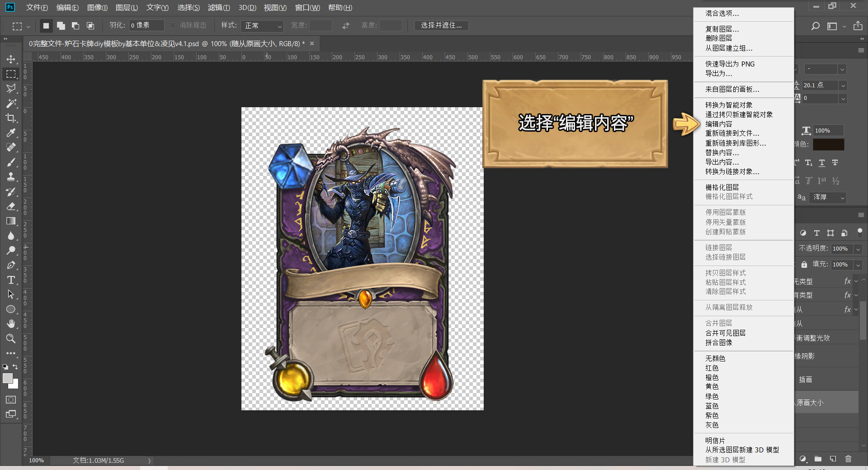This screenshot has height=470, width=868.
Task: Select the Hand tool
Action: [11, 324]
